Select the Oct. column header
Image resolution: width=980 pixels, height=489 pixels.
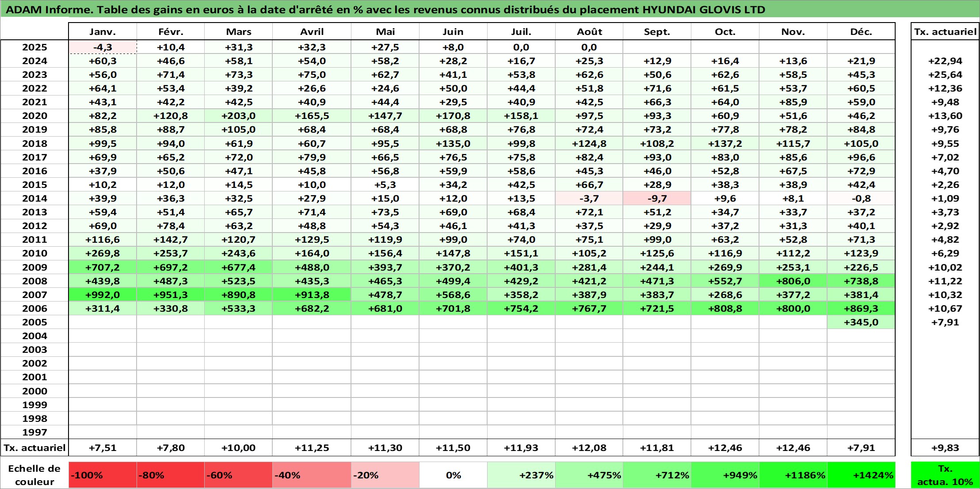tap(725, 31)
